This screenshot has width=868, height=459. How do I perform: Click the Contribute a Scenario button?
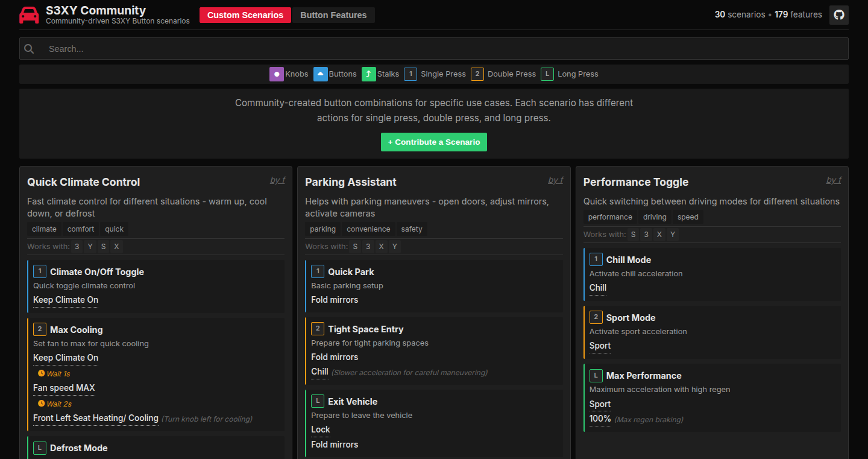coord(434,142)
